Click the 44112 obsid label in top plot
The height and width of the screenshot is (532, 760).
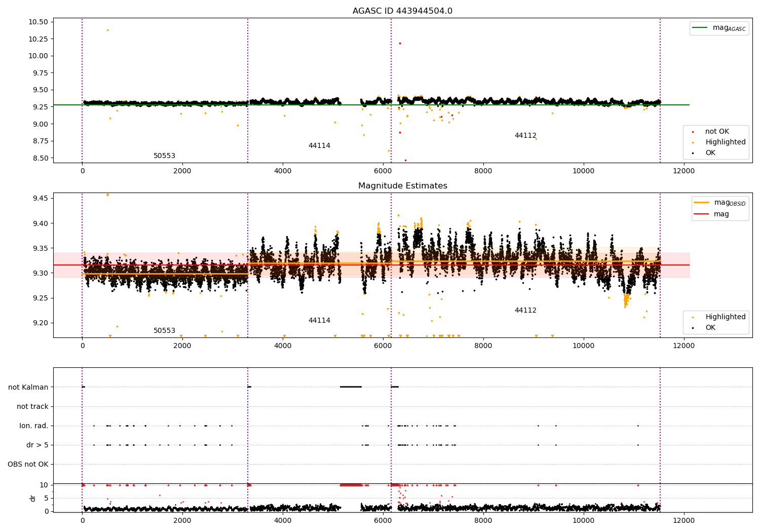(525, 136)
